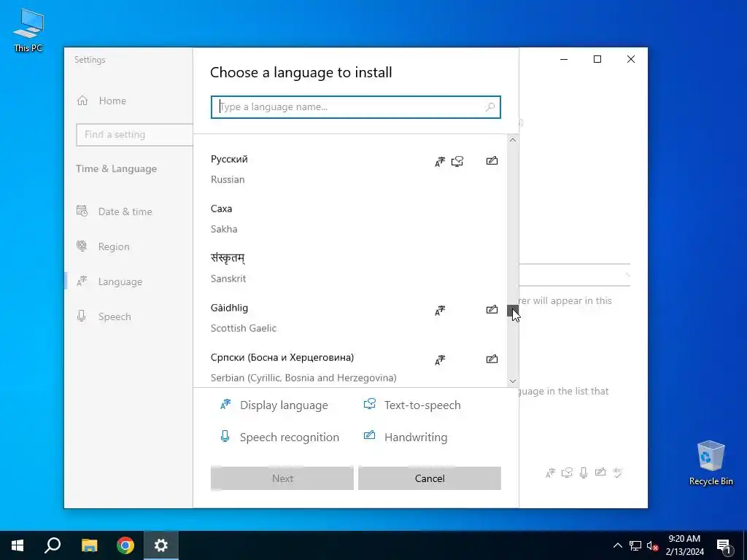
Task: Click the Text-to-speech legend icon
Action: (x=370, y=404)
